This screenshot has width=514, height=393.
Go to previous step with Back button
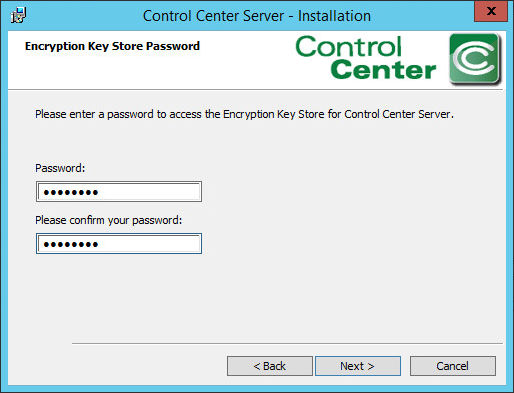270,366
